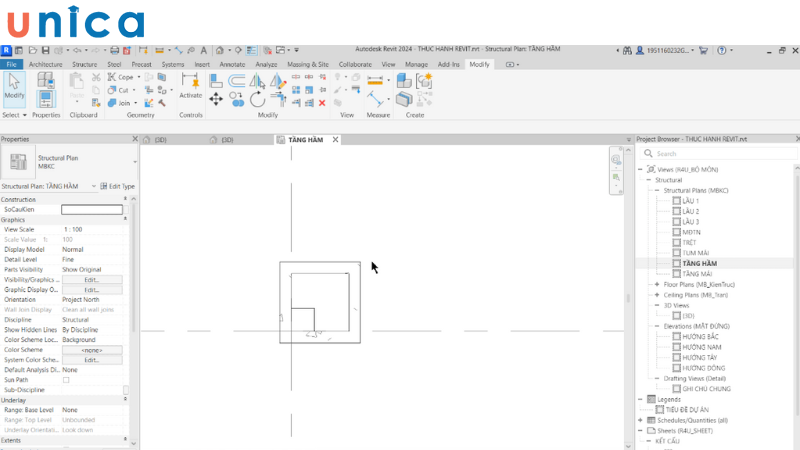Switch to the Annotate ribbon tab
This screenshot has height=450, width=800.
pos(232,64)
